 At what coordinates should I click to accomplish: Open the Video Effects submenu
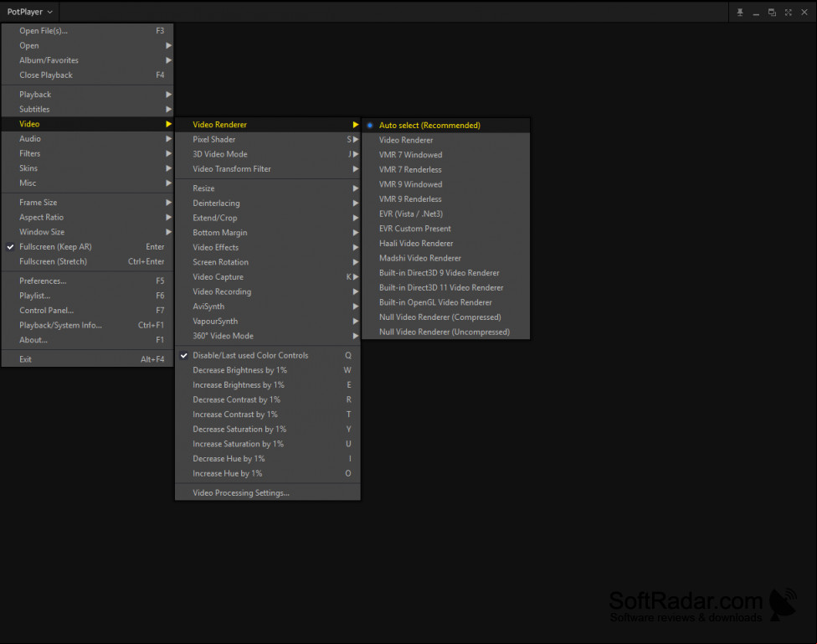point(268,247)
